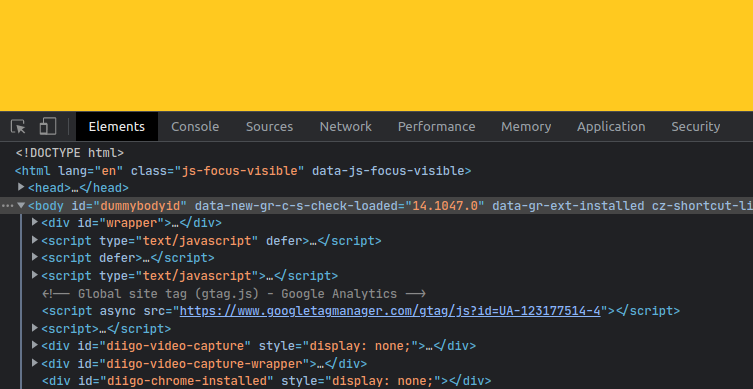753x389 pixels.
Task: Switch to the Network tab
Action: point(346,127)
